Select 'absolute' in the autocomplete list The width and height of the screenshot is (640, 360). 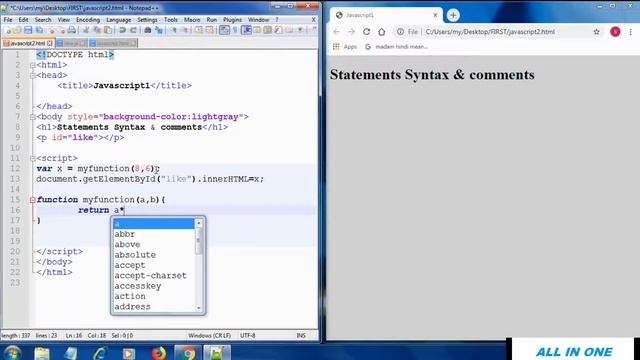click(135, 255)
